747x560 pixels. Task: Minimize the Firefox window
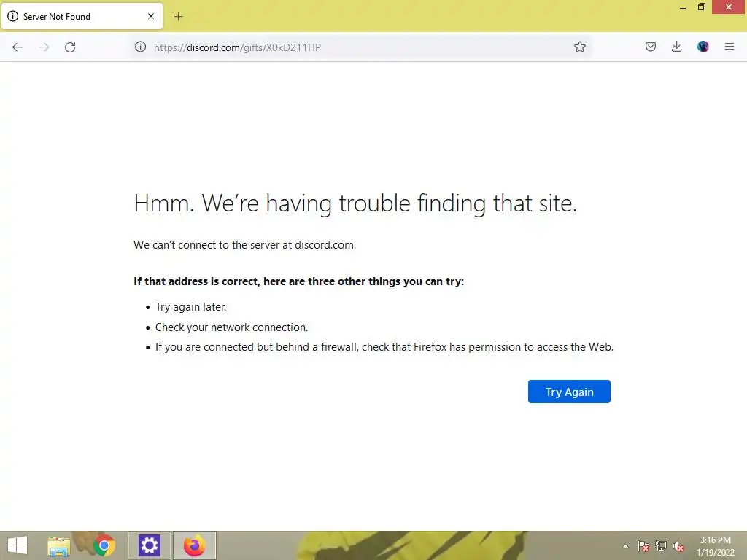[x=683, y=7]
